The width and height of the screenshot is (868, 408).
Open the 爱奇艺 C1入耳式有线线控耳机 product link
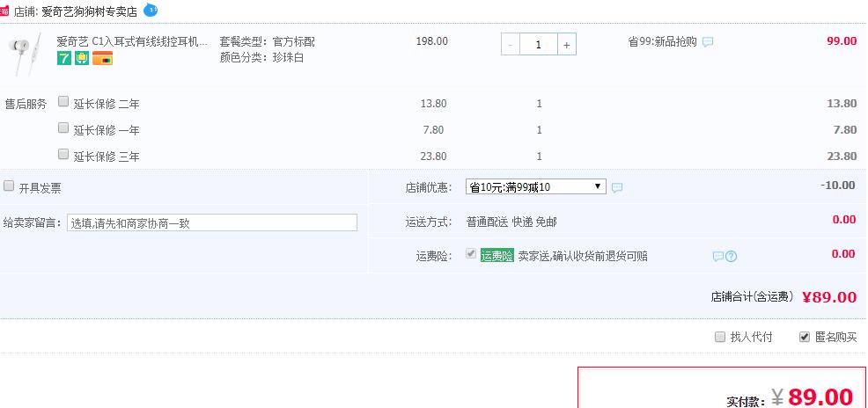click(x=132, y=41)
